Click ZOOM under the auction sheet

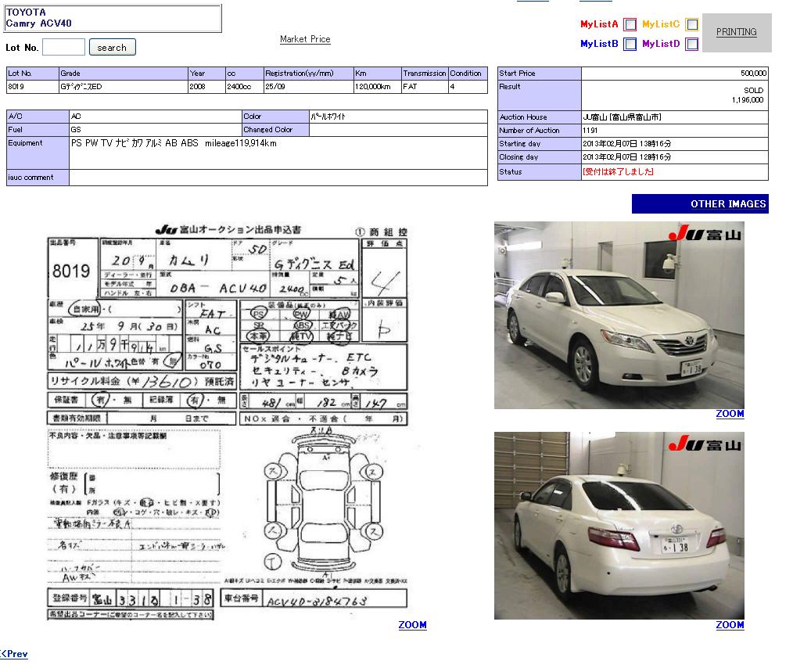(412, 625)
